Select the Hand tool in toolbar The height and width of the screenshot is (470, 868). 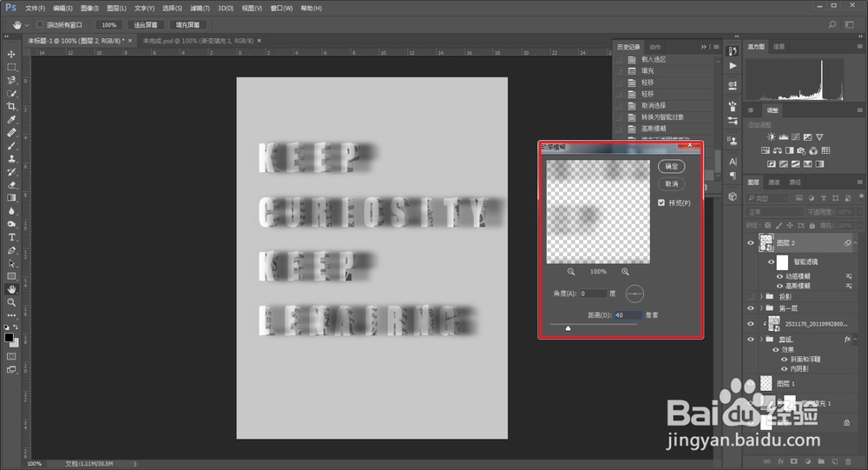point(11,289)
